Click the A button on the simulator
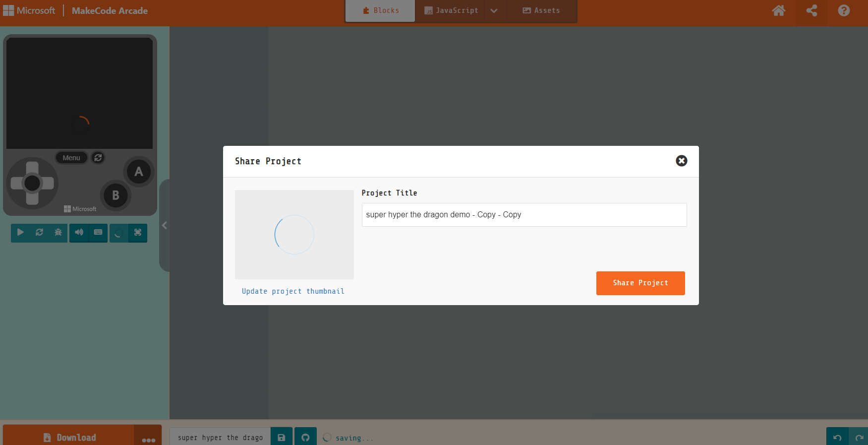The height and width of the screenshot is (445, 868). coord(139,172)
